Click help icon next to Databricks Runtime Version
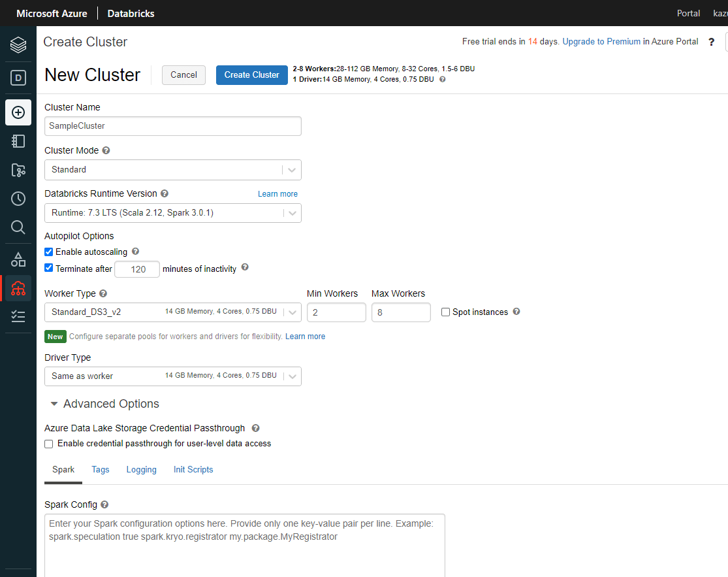Image resolution: width=728 pixels, height=577 pixels. pyautogui.click(x=165, y=193)
